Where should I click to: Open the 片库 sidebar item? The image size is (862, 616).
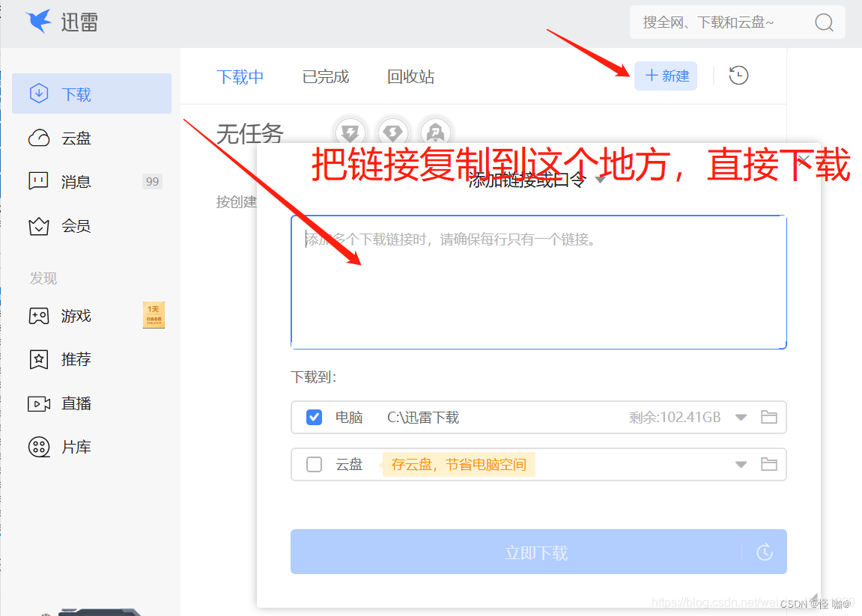click(x=92, y=447)
